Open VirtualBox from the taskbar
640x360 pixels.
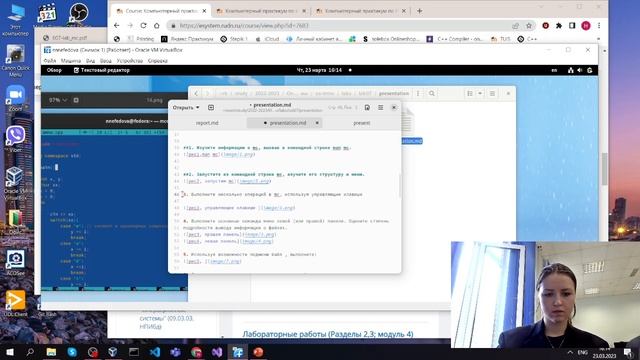(113, 352)
